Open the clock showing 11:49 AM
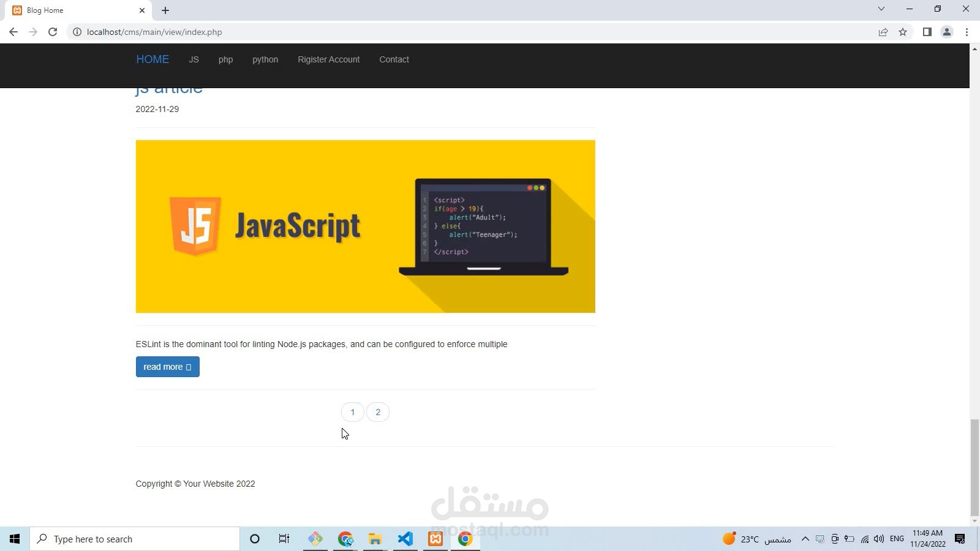The width and height of the screenshot is (980, 551). point(927,539)
